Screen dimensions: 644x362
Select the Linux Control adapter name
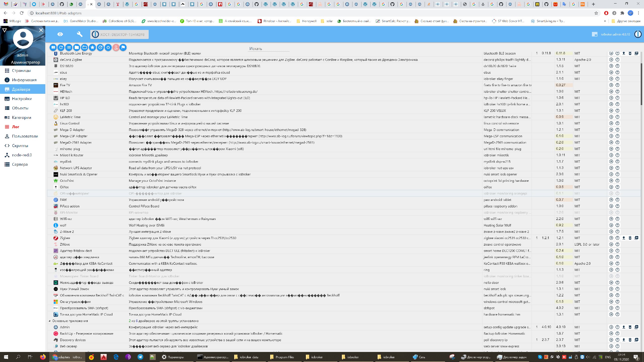click(70, 123)
